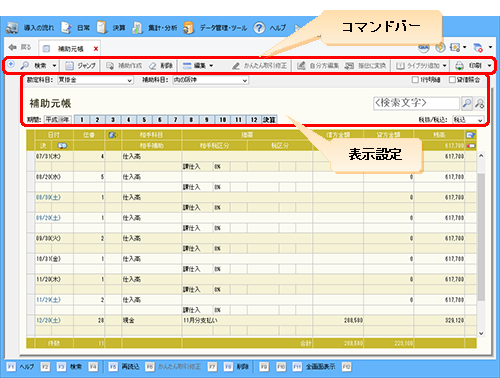The image size is (500, 378).
Task: Select month 12 in period bar
Action: click(254, 119)
